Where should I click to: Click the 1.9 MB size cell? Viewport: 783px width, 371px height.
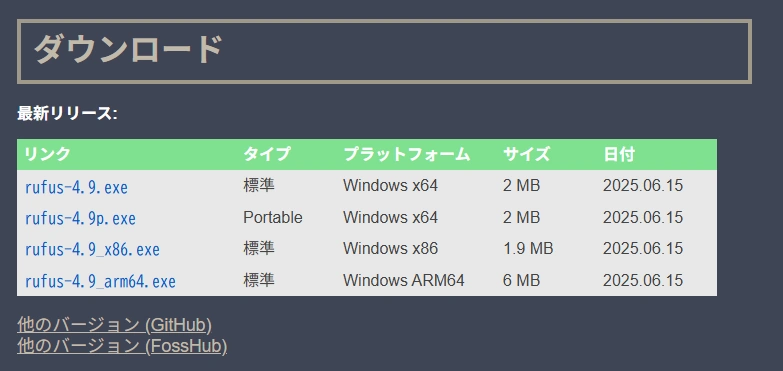(528, 248)
